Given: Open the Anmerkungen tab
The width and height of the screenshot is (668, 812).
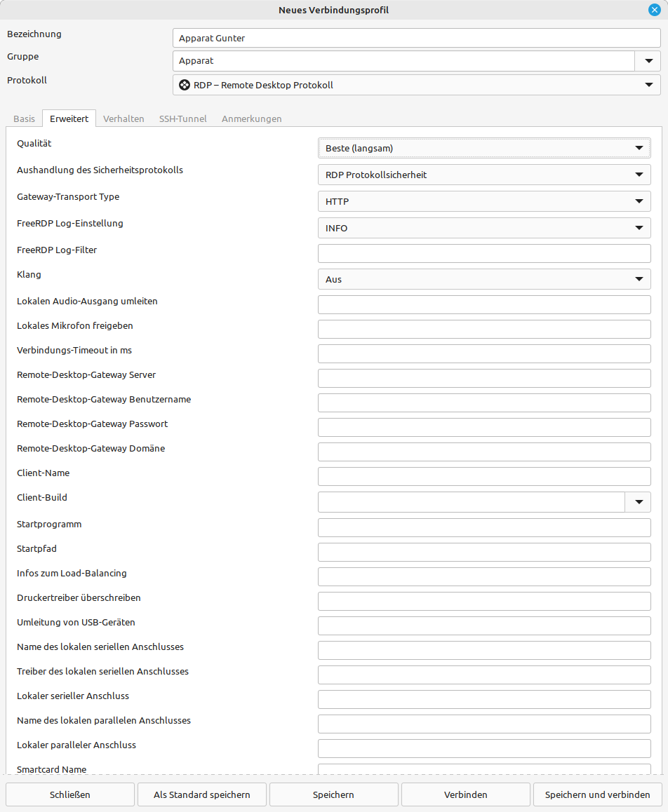Looking at the screenshot, I should pyautogui.click(x=252, y=119).
